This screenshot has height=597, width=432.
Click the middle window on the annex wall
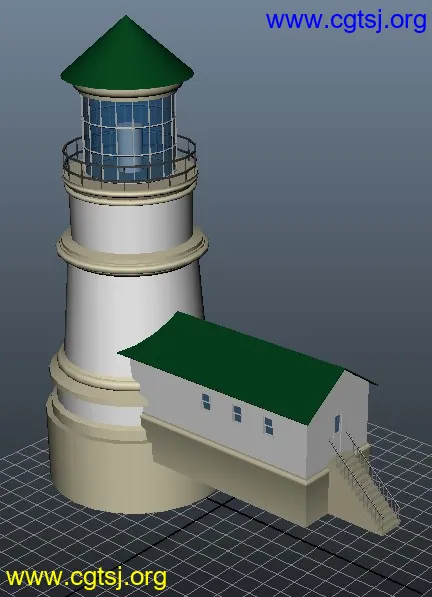[x=237, y=414]
